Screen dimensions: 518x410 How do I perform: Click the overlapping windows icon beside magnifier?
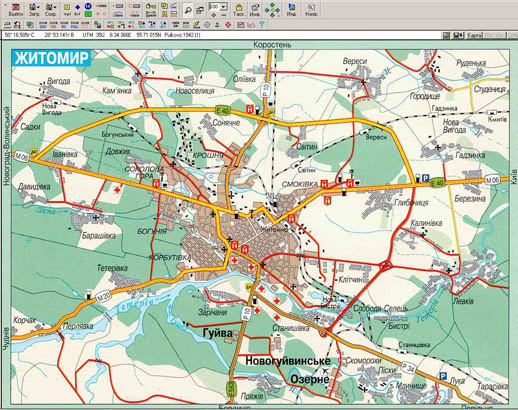[x=200, y=10]
